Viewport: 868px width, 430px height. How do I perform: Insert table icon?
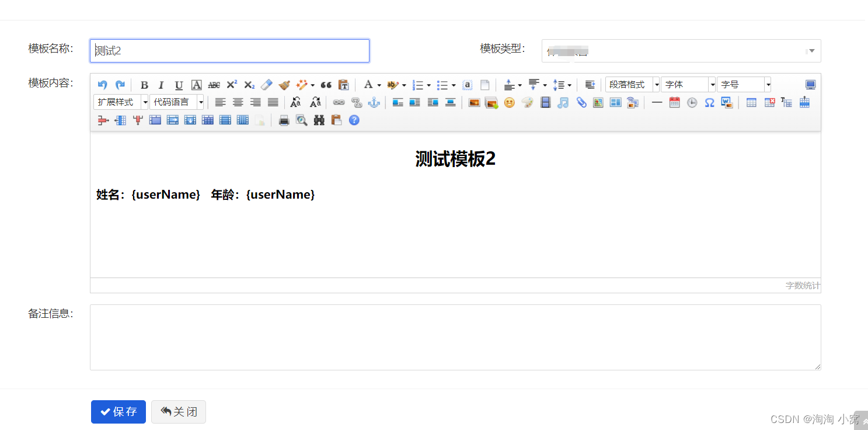tap(751, 102)
